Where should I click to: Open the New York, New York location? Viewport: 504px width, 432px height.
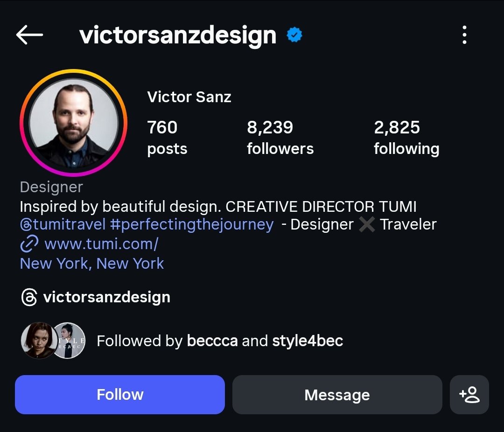[x=92, y=264]
